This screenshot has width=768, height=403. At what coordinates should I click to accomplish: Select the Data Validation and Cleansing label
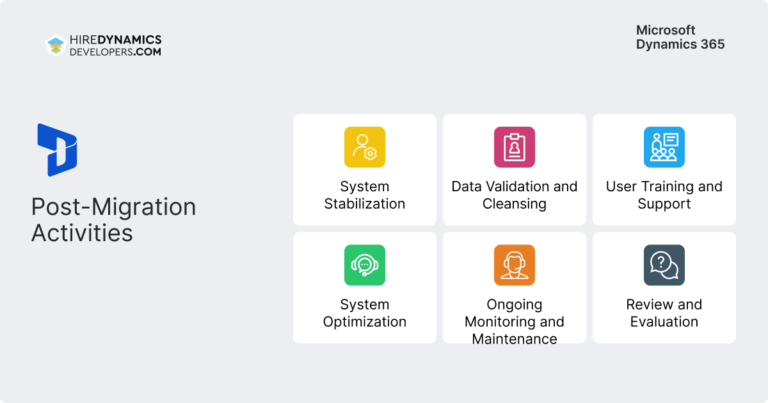tap(514, 195)
